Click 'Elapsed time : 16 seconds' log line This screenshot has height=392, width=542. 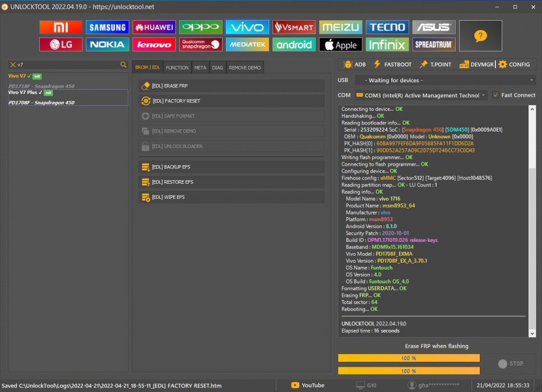tap(370, 330)
